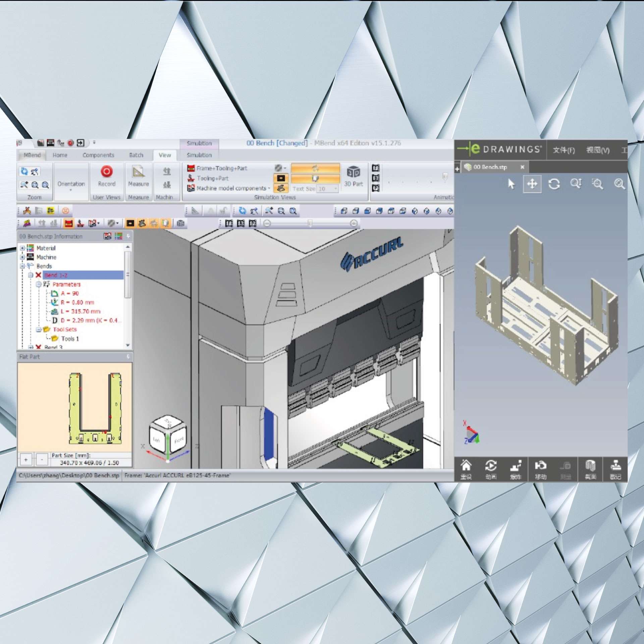Viewport: 644px width, 644px height.
Task: Toggle the Frame+Tooling+Part simulation view
Action: [221, 168]
